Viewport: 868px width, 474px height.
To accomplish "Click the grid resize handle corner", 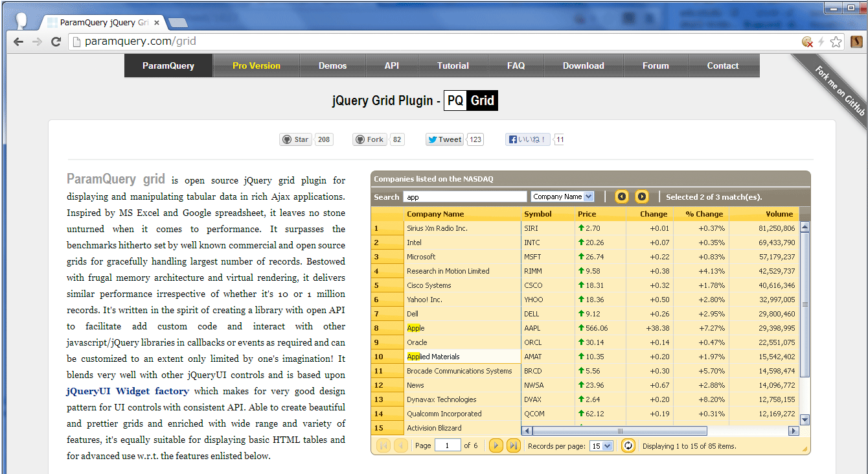I will click(805, 449).
